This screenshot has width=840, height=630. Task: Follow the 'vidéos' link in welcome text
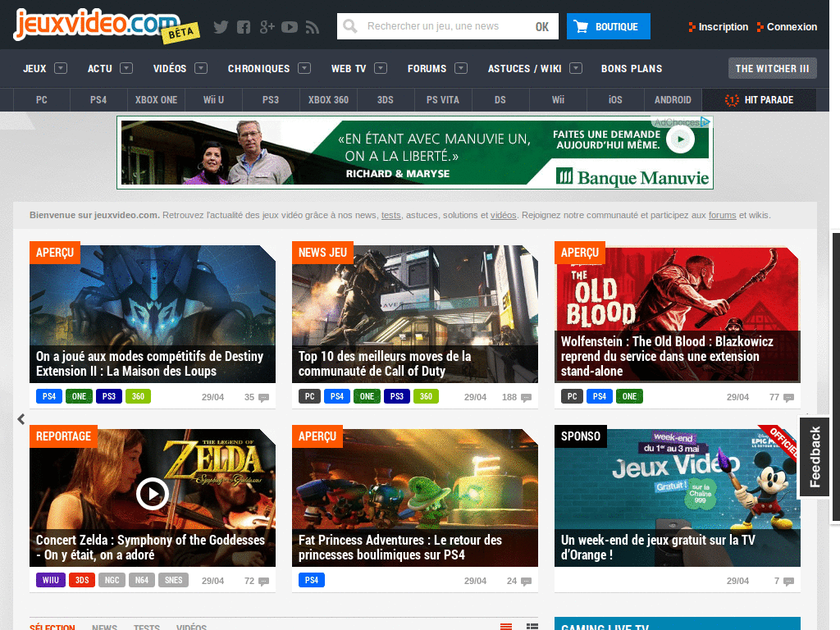point(503,215)
